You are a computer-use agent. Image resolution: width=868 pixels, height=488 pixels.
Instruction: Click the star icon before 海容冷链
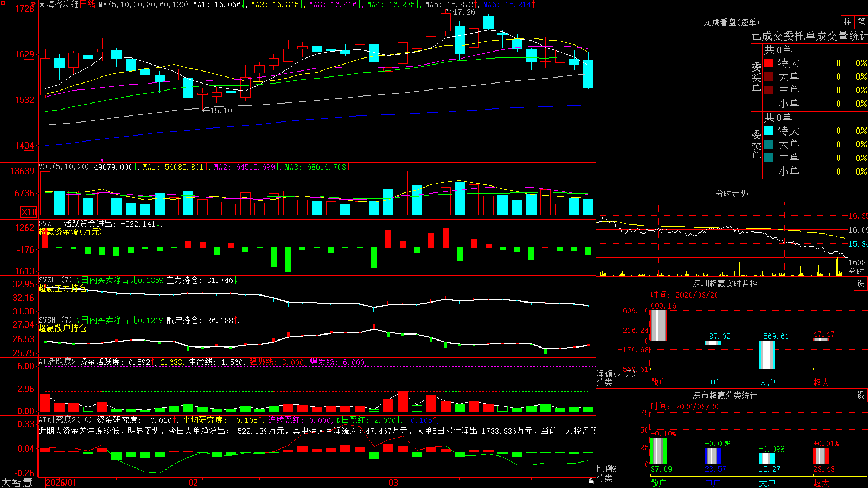[42, 4]
